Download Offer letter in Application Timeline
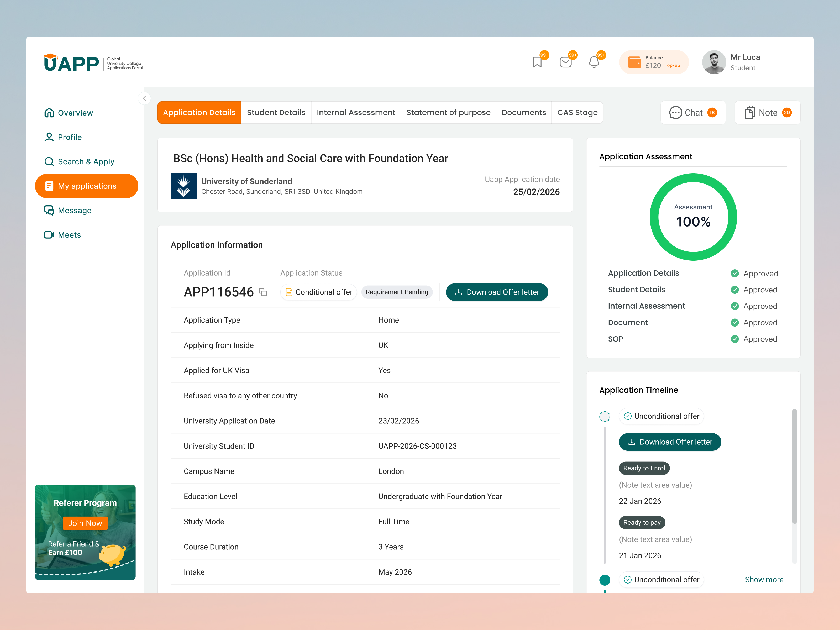 click(x=670, y=442)
